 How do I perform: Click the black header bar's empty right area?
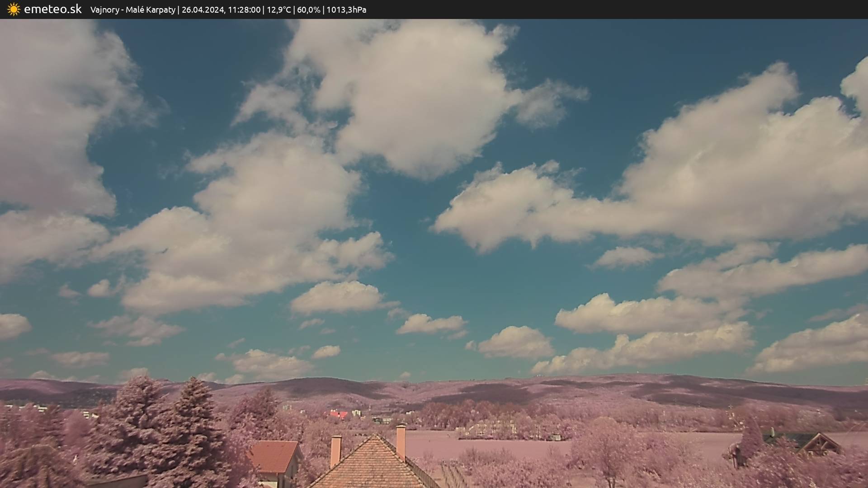pyautogui.click(x=633, y=9)
